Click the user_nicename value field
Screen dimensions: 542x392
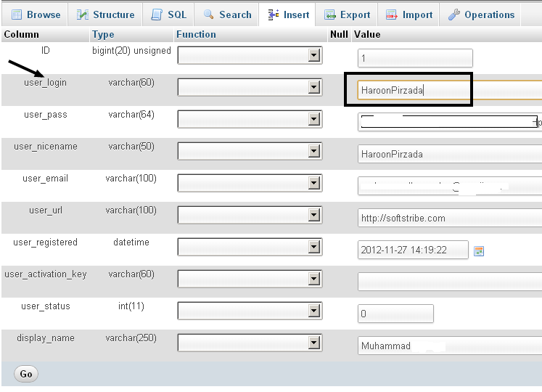450,154
